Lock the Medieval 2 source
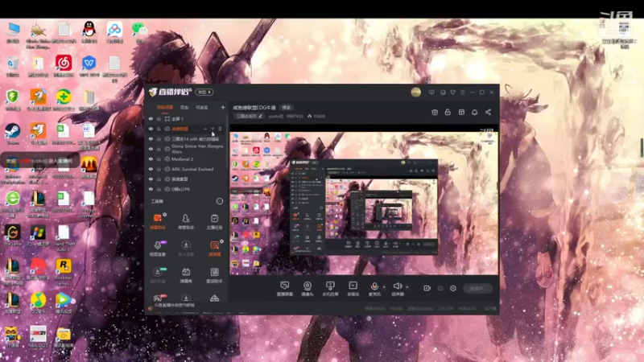Screen dimensions: 644x362 [x=159, y=158]
